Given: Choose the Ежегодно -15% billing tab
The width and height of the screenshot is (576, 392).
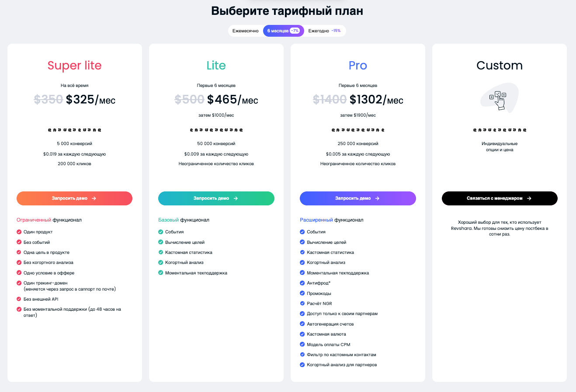Looking at the screenshot, I should [x=325, y=31].
